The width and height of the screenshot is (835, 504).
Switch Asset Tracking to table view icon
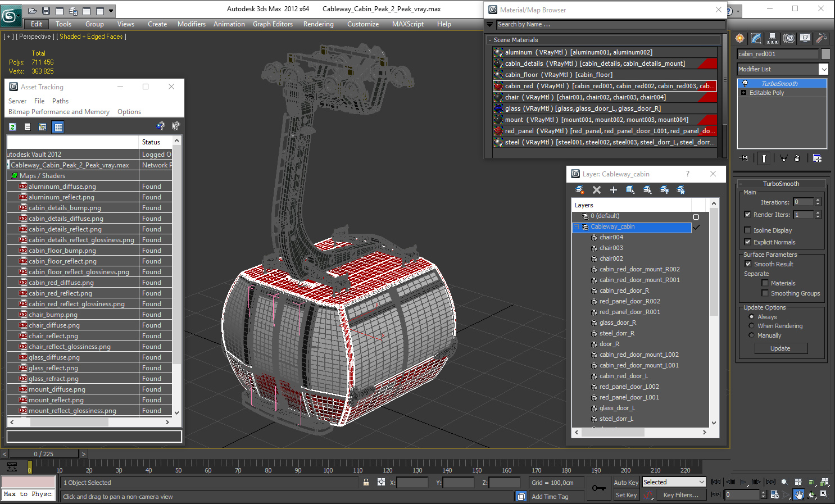58,127
